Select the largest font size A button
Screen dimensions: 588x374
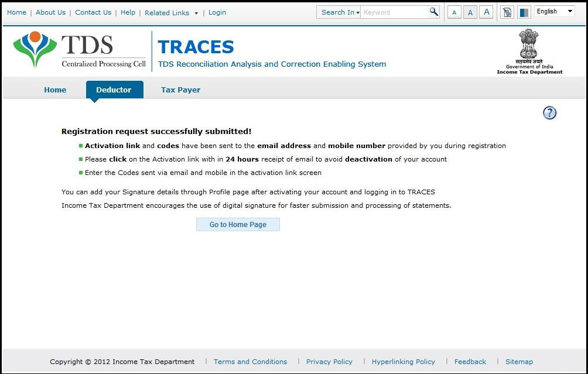pos(486,12)
